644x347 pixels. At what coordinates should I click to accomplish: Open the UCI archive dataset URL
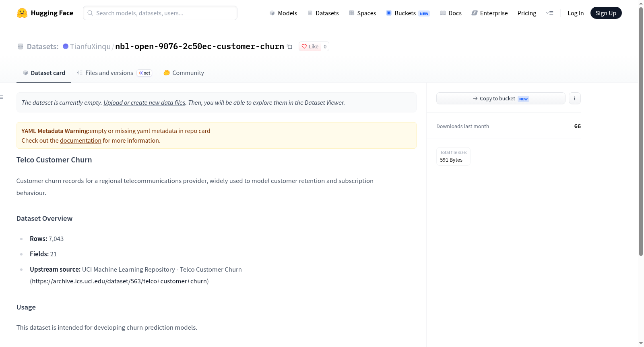pyautogui.click(x=119, y=281)
